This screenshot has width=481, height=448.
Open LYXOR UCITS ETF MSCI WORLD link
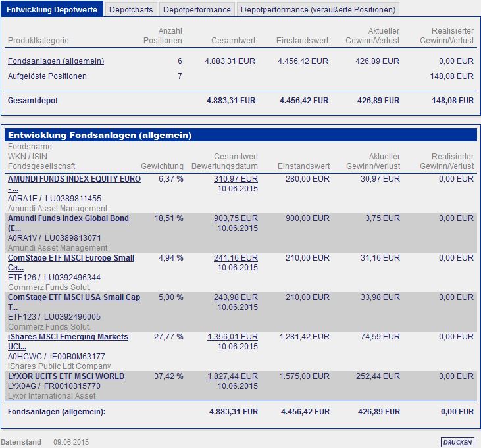[66, 376]
